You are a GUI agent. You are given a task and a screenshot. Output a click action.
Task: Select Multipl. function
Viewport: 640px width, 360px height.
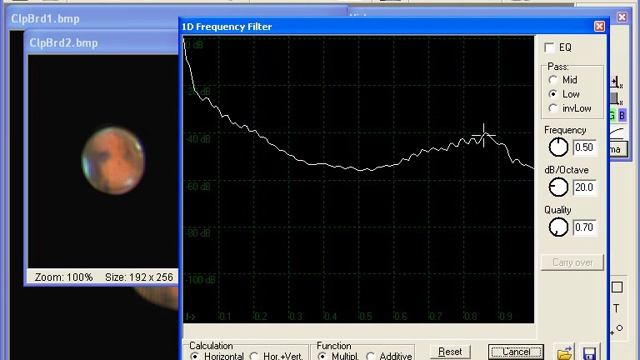tap(322, 356)
